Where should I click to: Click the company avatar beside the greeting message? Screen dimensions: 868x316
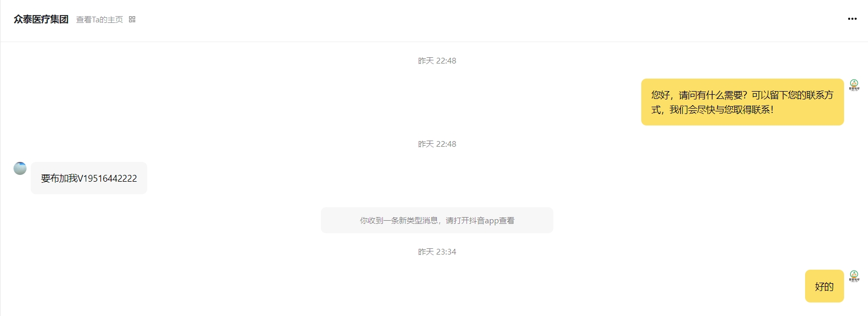pyautogui.click(x=854, y=84)
